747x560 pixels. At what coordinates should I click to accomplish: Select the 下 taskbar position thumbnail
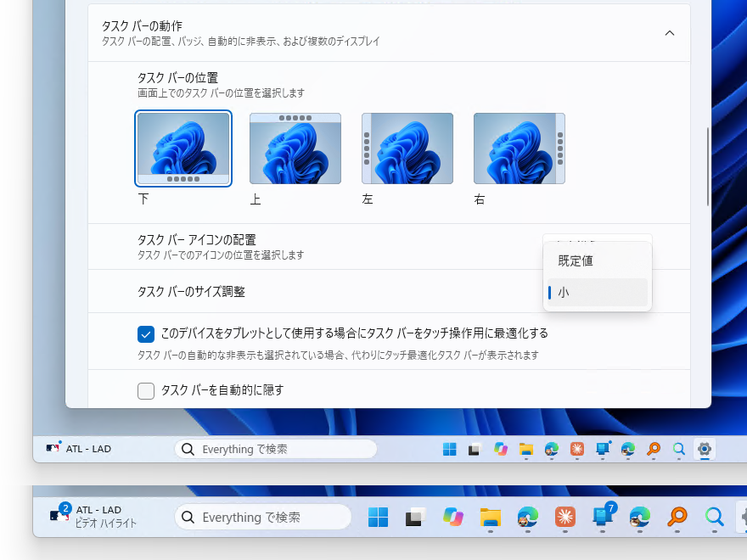tap(183, 148)
